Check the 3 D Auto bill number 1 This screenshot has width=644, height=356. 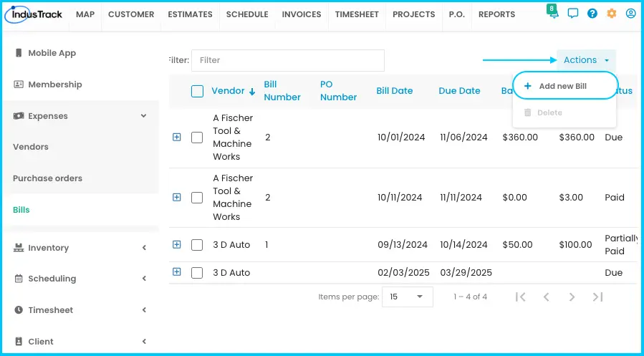point(197,245)
